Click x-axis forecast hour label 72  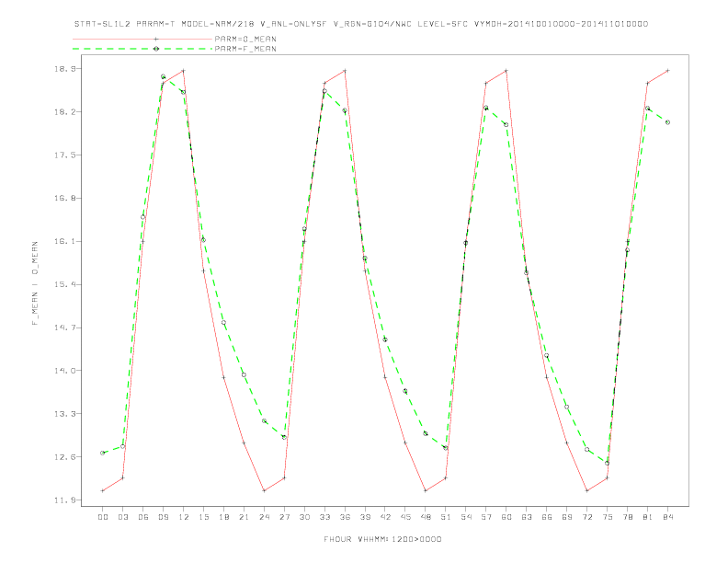[x=587, y=517]
